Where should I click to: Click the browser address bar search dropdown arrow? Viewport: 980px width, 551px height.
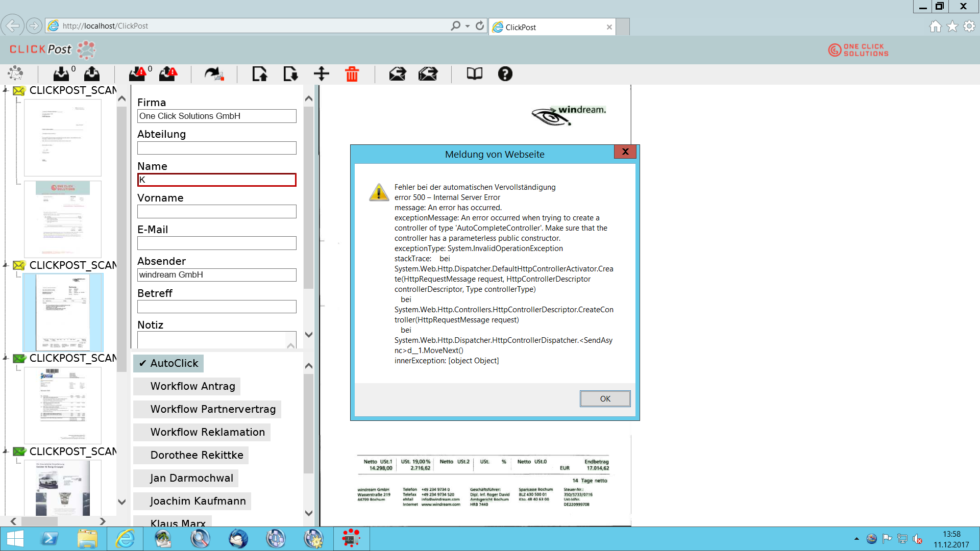click(468, 26)
